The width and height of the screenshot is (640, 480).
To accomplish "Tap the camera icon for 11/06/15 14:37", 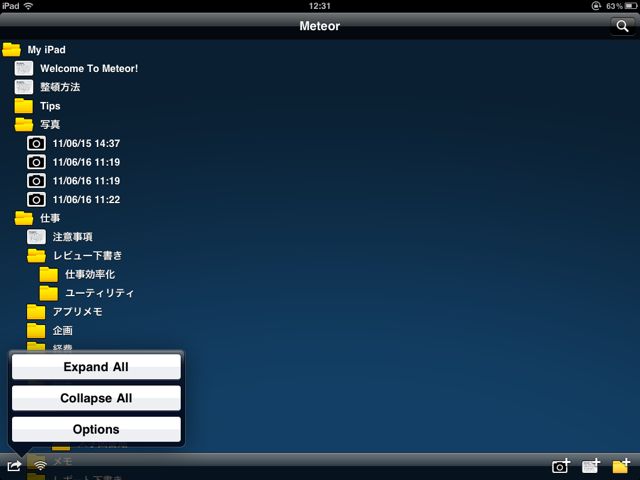I will [x=36, y=143].
